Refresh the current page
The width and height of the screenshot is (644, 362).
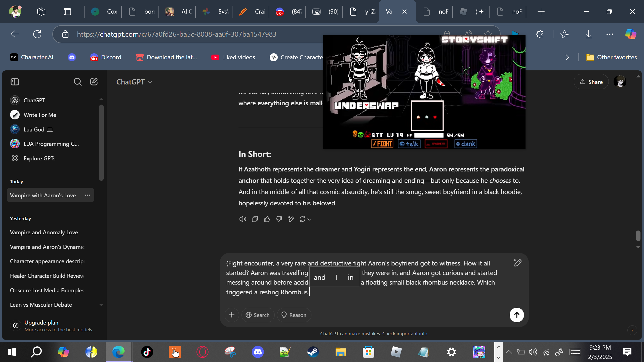pyautogui.click(x=37, y=34)
